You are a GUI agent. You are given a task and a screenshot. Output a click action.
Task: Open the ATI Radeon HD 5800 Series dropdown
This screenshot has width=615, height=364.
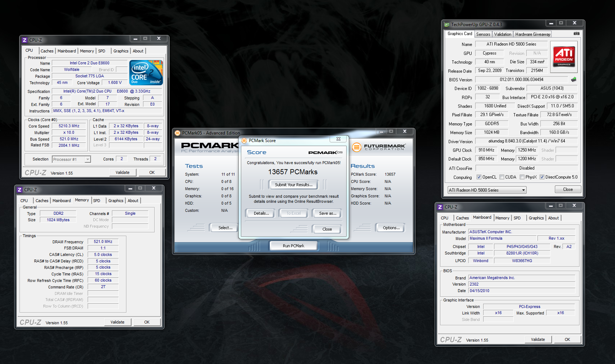click(x=487, y=190)
